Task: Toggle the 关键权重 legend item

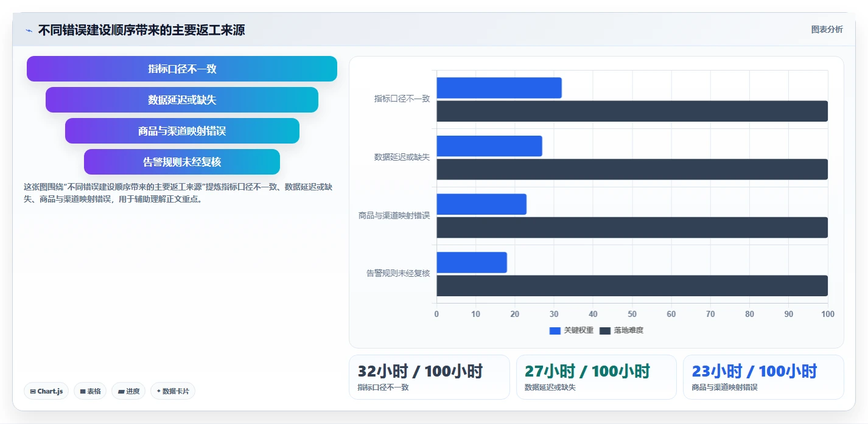Action: click(x=571, y=330)
